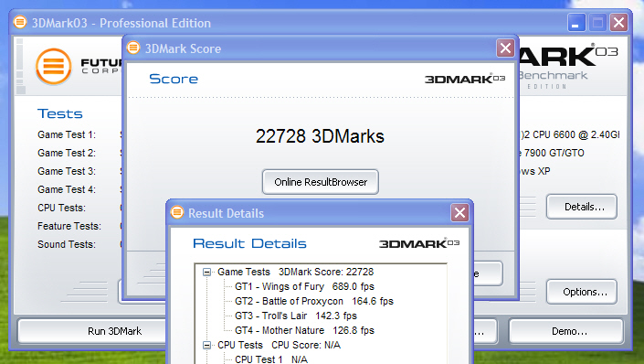Collapse the CPU Tests tree node

pyautogui.click(x=206, y=345)
